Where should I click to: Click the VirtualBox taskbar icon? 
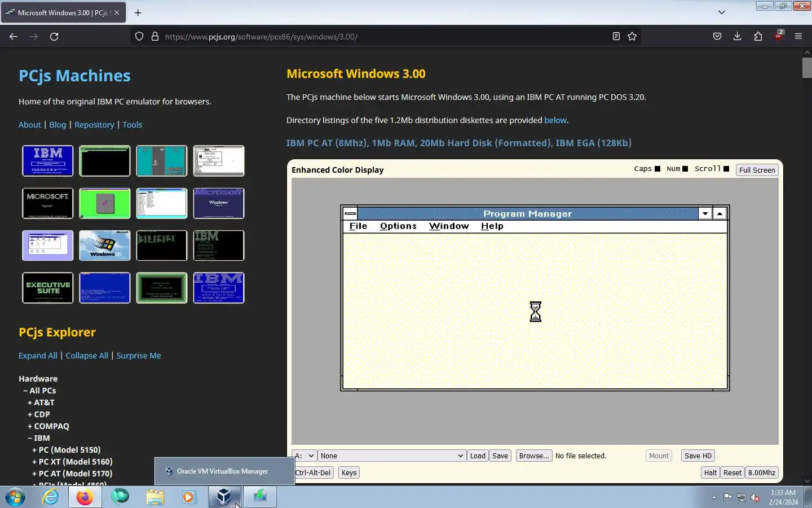point(224,497)
